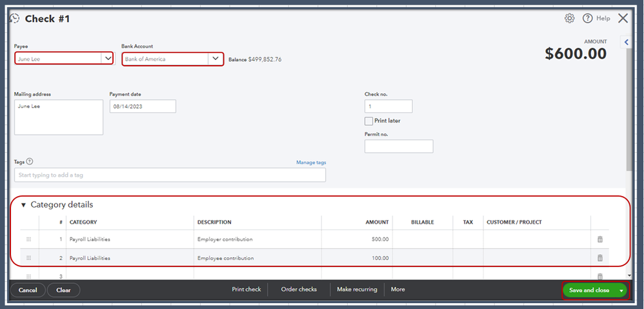Click the 500.00 amount cell
644x309 pixels.
point(357,239)
